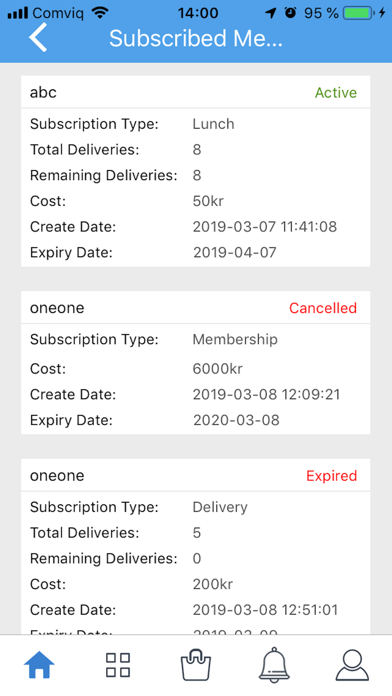
Task: Tap the green Active status label
Action: click(x=336, y=92)
